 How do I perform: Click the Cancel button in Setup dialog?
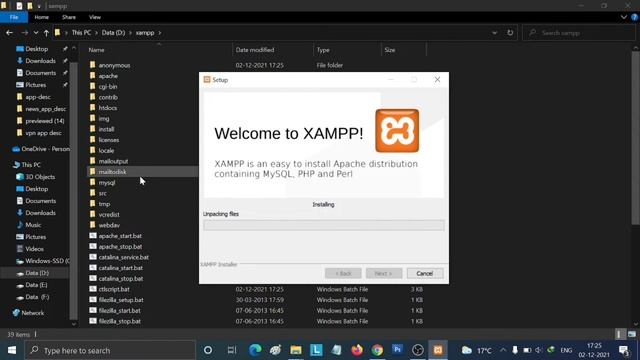click(425, 273)
